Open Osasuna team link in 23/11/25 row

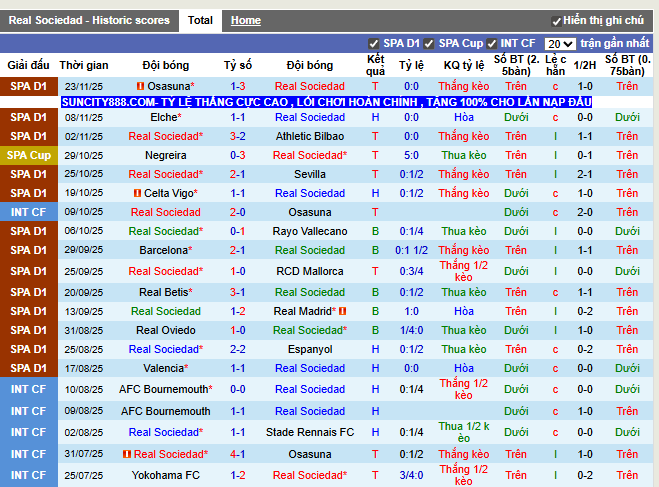point(169,86)
